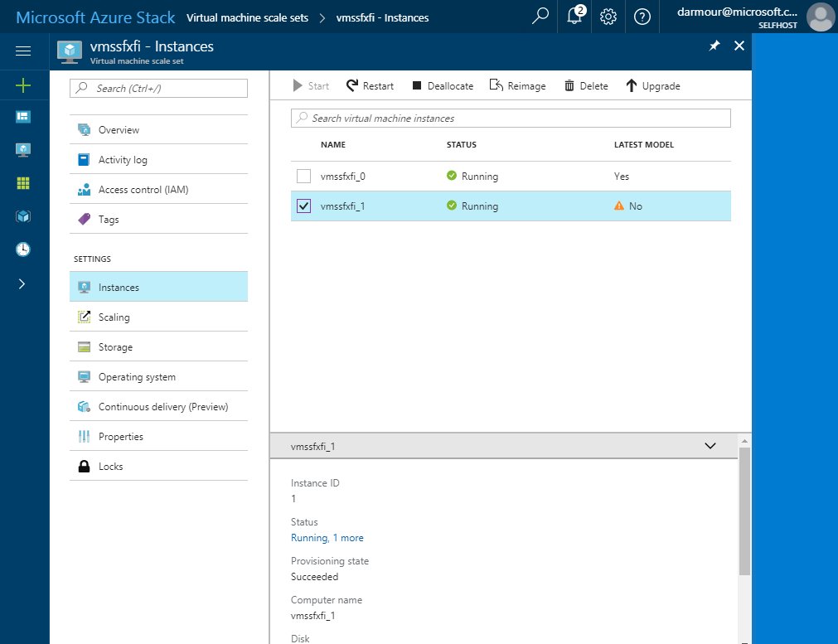
Task: Click the Succeeded provisioning state value
Action: coord(314,577)
